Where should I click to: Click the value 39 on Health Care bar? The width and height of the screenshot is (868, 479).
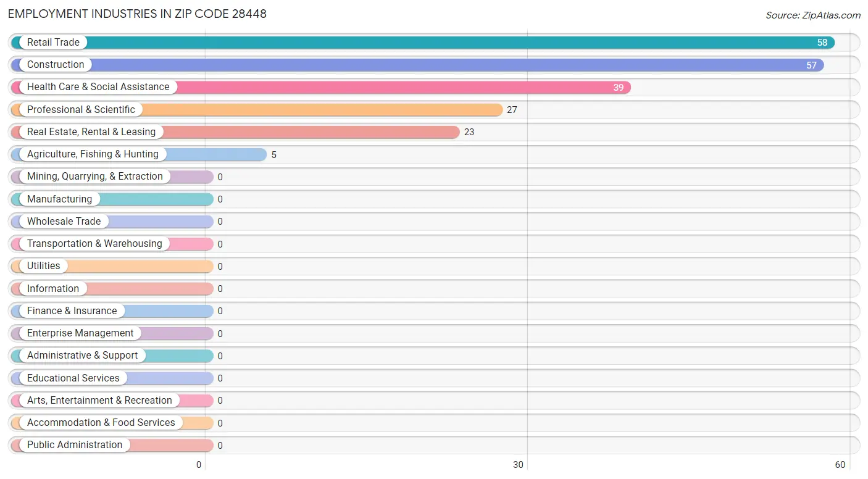pos(619,88)
